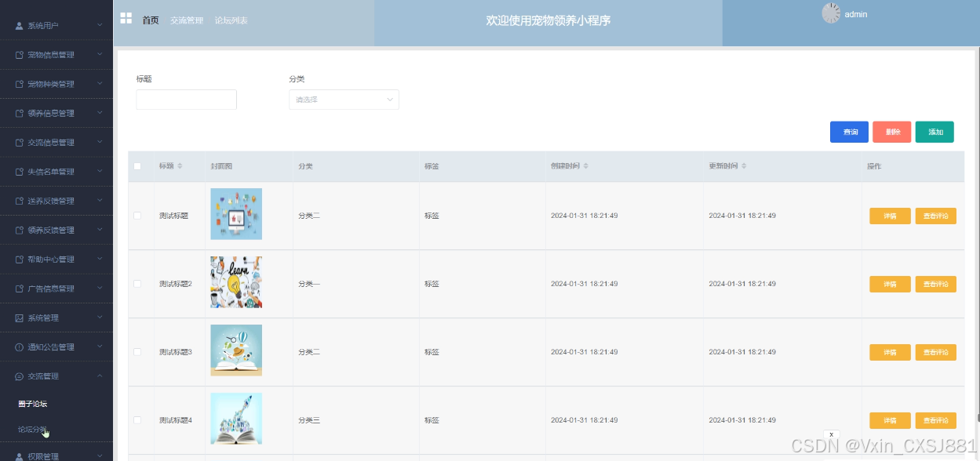Click the 宠物信息管理 menu icon
The image size is (980, 461).
(x=20, y=55)
